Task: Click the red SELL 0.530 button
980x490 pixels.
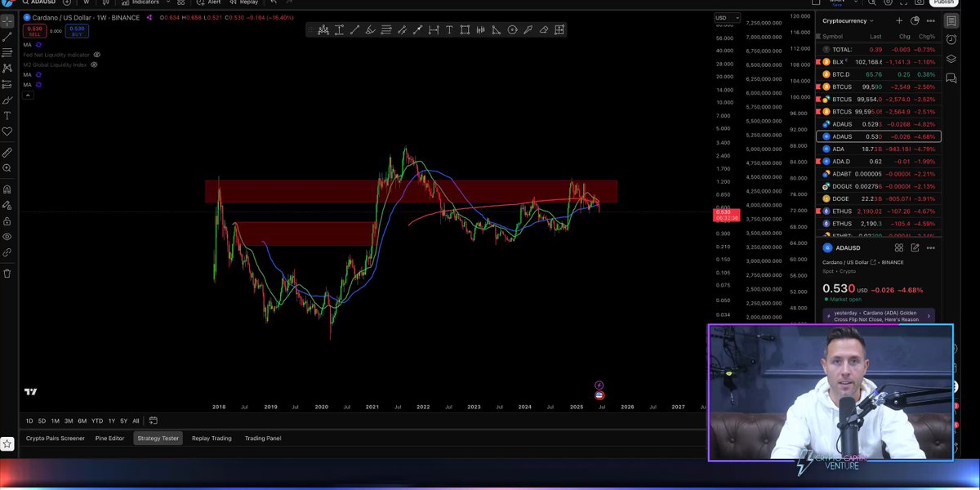Action: point(34,30)
